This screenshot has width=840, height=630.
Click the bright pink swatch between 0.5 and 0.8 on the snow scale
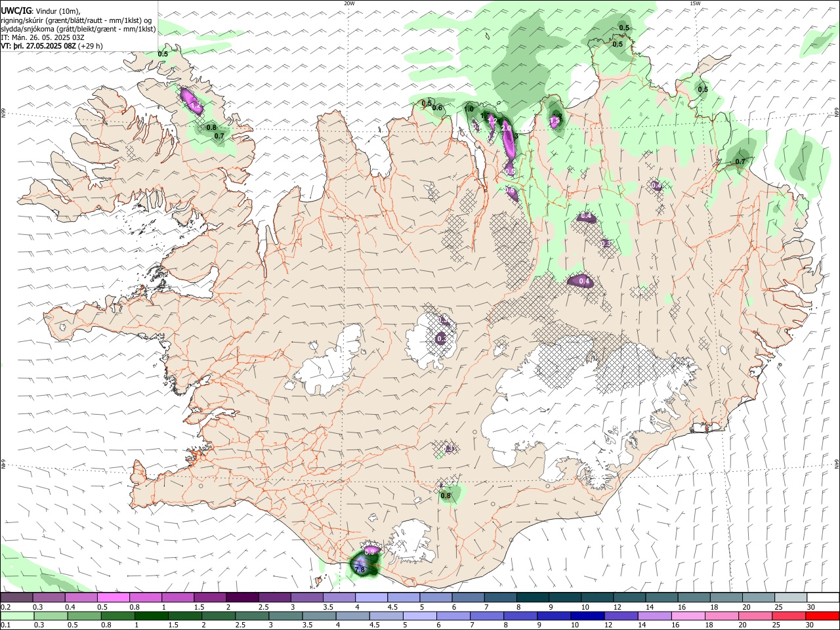113,597
